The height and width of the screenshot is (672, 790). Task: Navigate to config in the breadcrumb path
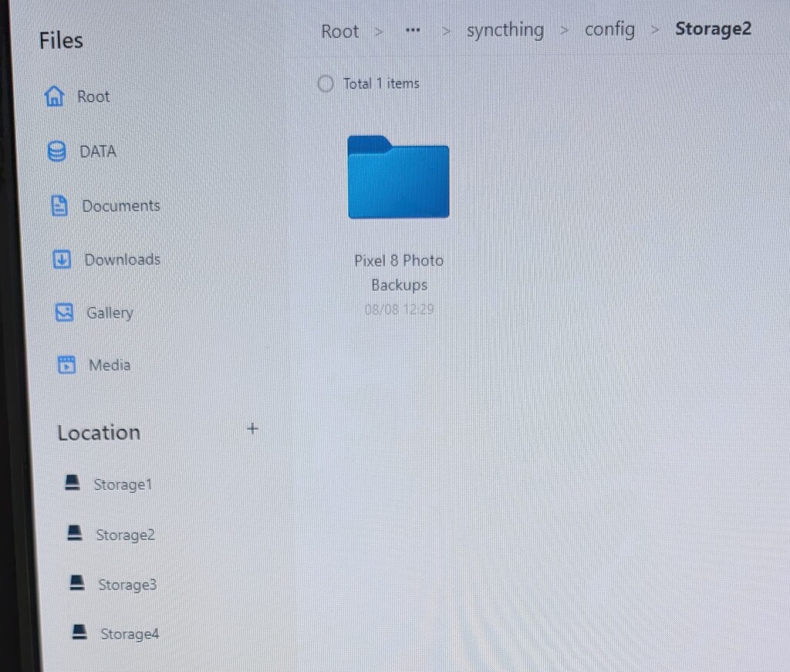(609, 29)
